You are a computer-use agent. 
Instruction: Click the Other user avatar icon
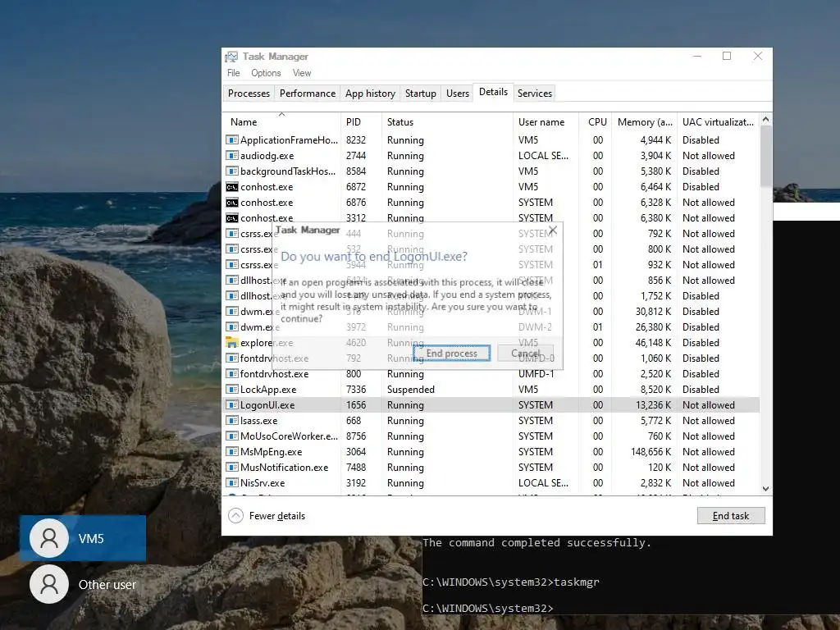(x=48, y=584)
